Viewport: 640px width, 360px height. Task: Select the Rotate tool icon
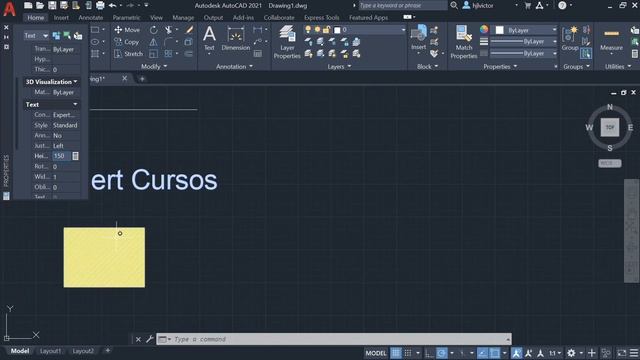[153, 30]
